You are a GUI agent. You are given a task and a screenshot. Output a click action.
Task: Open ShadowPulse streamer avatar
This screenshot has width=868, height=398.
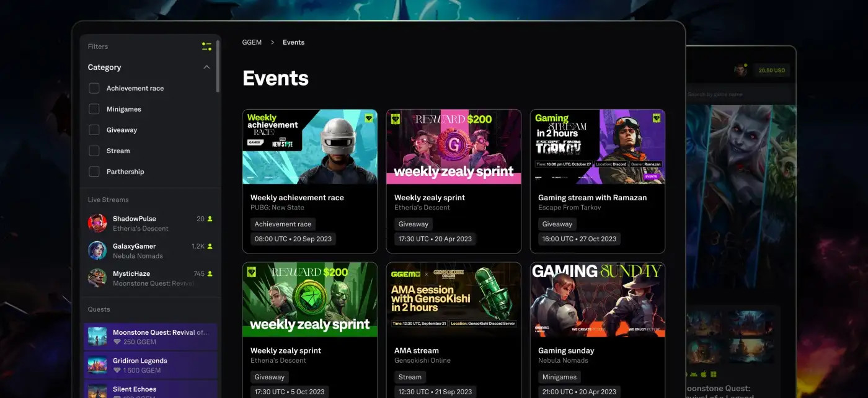(97, 223)
